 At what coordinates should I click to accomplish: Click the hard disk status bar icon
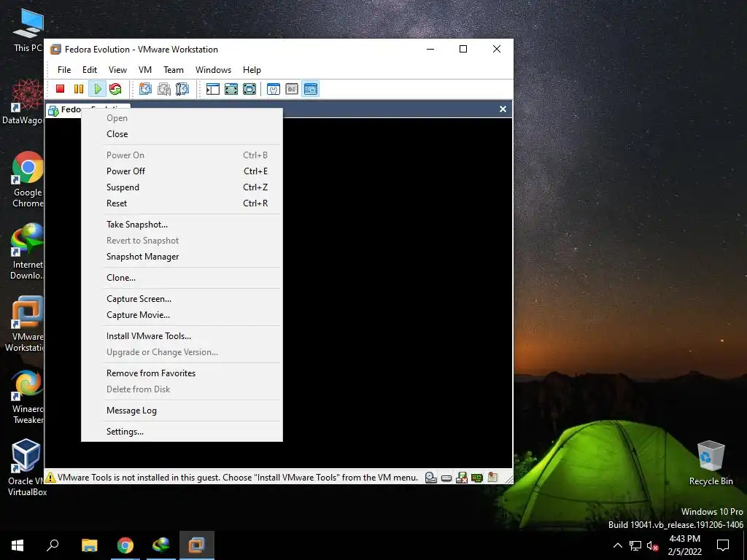point(446,478)
